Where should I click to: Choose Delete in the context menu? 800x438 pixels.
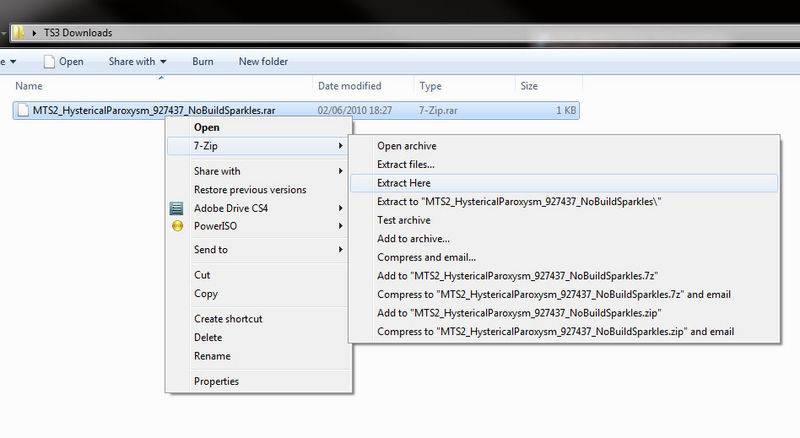[208, 337]
